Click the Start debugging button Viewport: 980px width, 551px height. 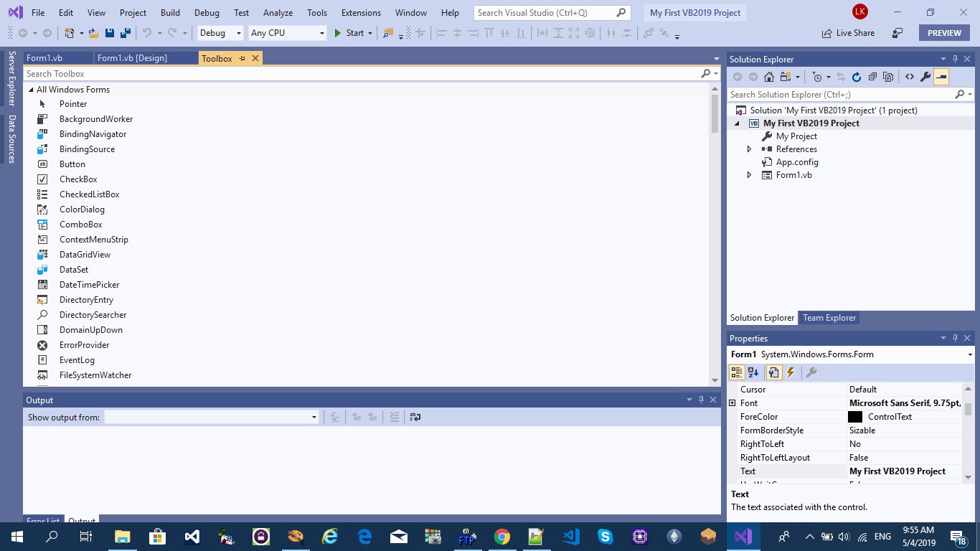pos(349,33)
